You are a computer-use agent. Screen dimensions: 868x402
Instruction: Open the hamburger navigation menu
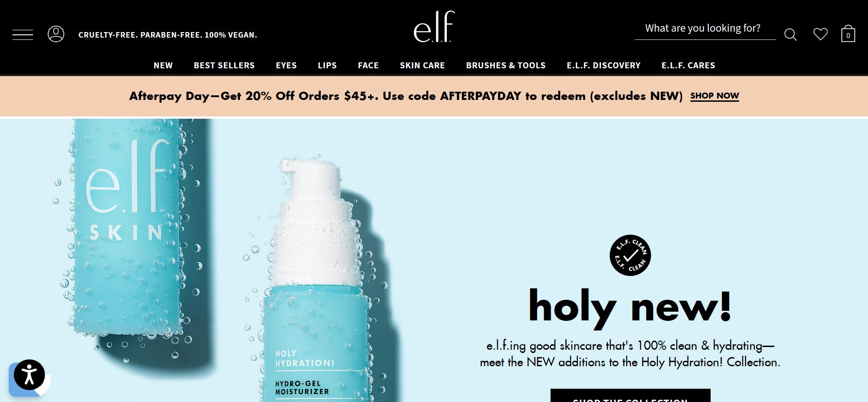point(22,35)
